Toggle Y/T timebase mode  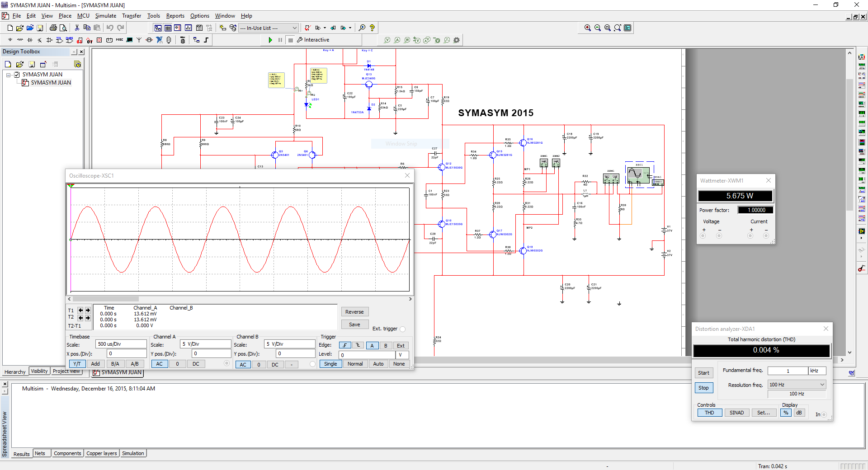pyautogui.click(x=77, y=364)
